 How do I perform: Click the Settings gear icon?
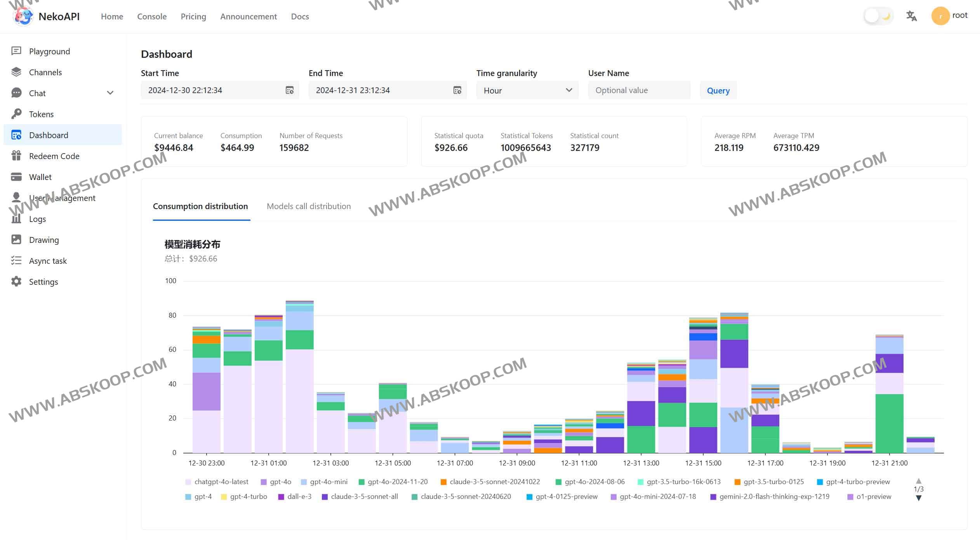[x=16, y=282]
